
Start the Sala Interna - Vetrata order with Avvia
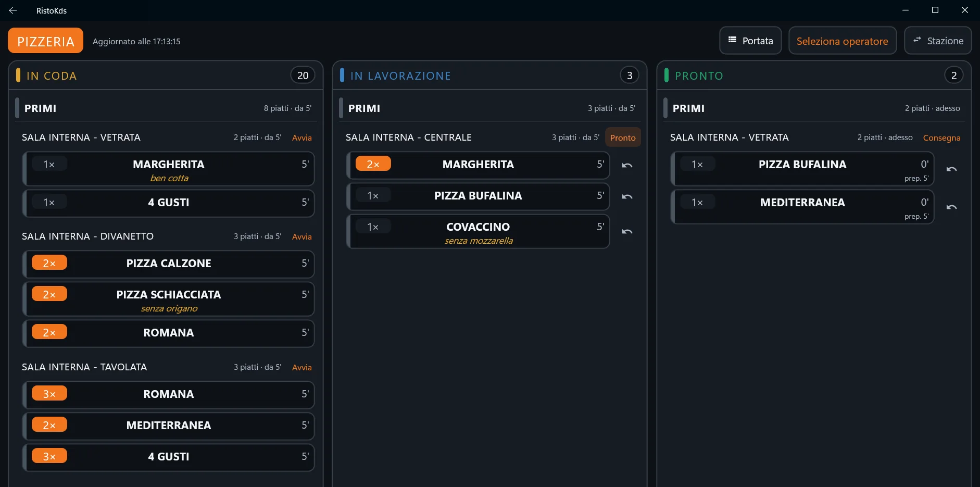point(301,138)
